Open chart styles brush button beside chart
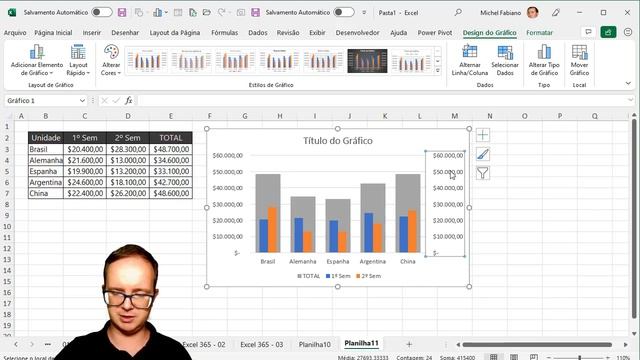 (x=483, y=154)
